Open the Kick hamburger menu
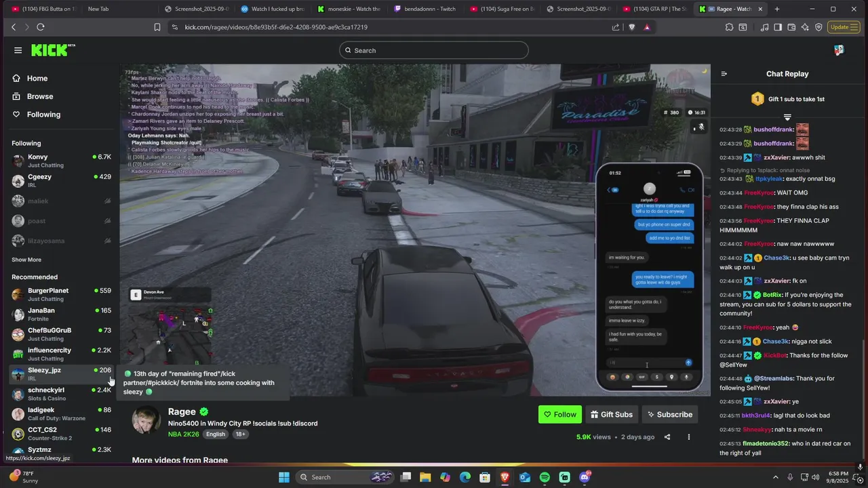The image size is (868, 488). pyautogui.click(x=18, y=50)
